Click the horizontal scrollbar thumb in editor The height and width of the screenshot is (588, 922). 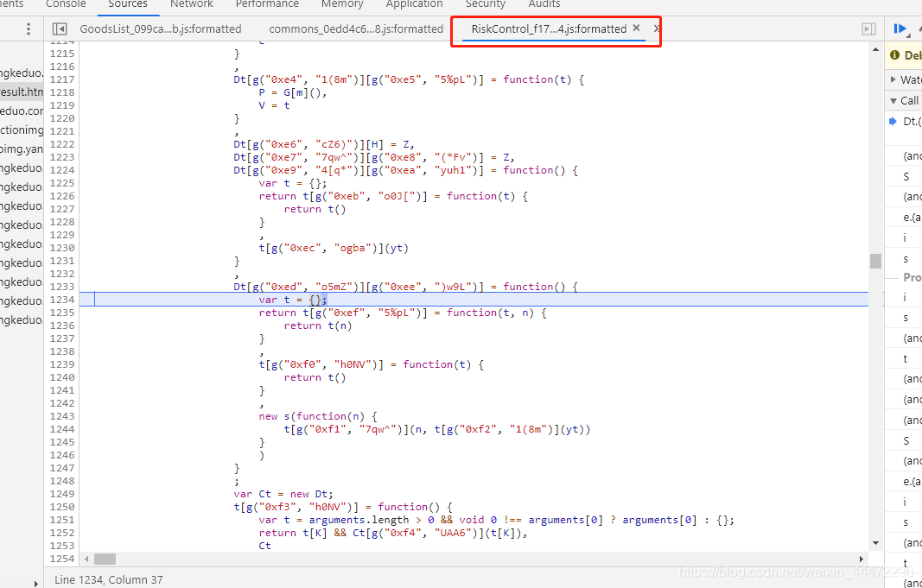tap(105, 559)
